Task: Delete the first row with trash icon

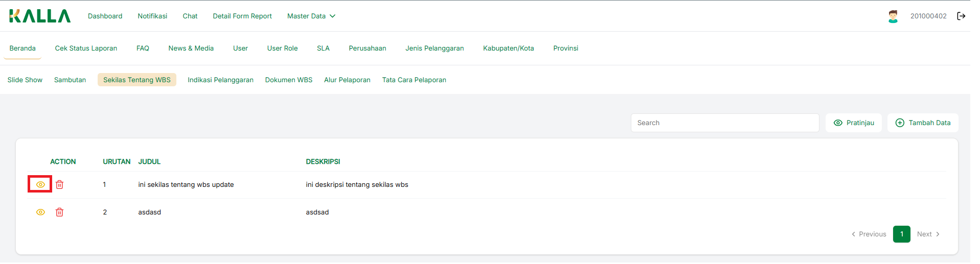Action: click(x=59, y=184)
